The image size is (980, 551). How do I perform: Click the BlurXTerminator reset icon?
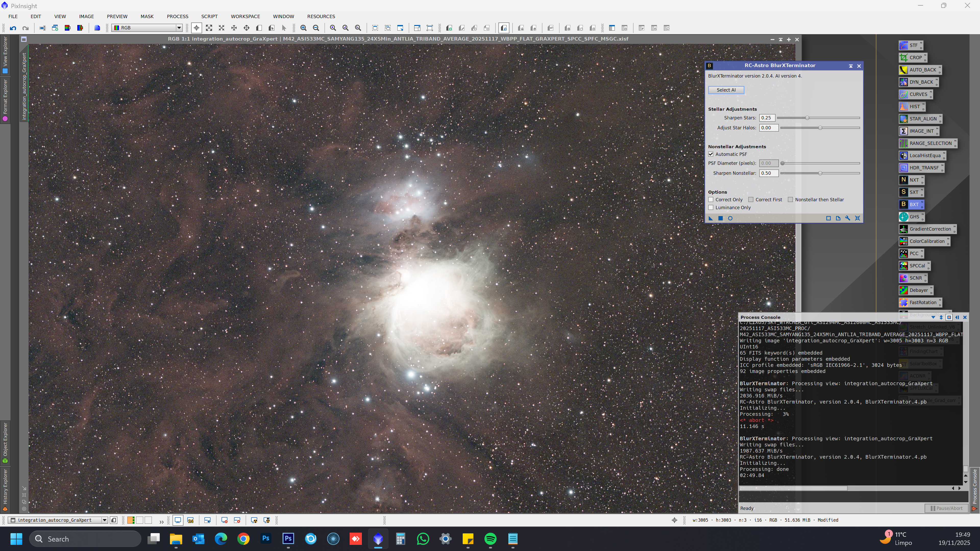tap(857, 218)
